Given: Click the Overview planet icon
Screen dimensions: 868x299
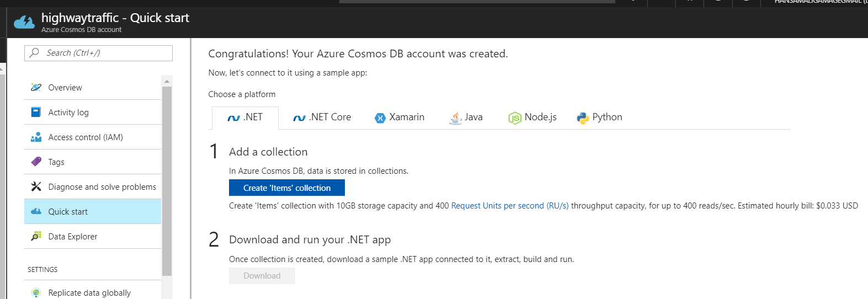Looking at the screenshot, I should [x=36, y=87].
